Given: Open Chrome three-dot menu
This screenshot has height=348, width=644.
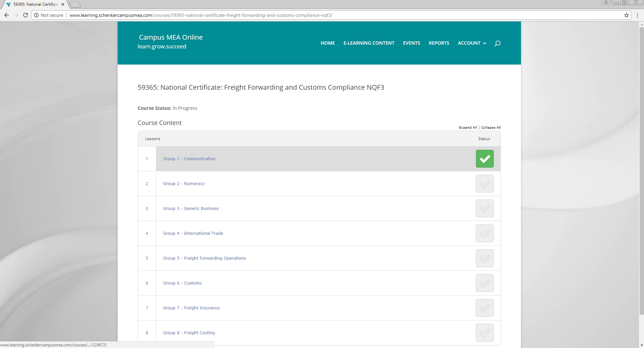Looking at the screenshot, I should click(x=637, y=15).
